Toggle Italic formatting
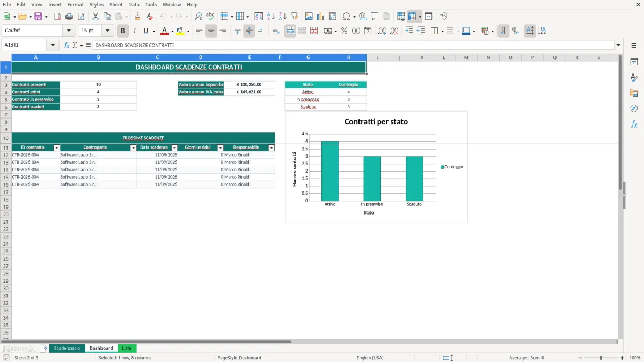The width and height of the screenshot is (644, 362). click(135, 31)
